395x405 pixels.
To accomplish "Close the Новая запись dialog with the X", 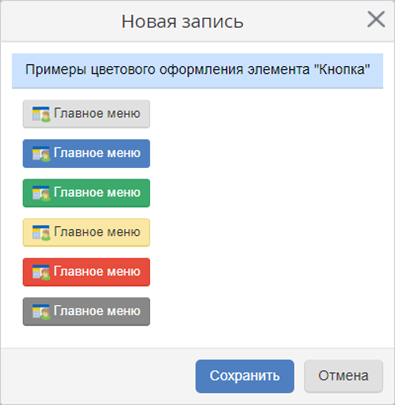I will pos(376,19).
